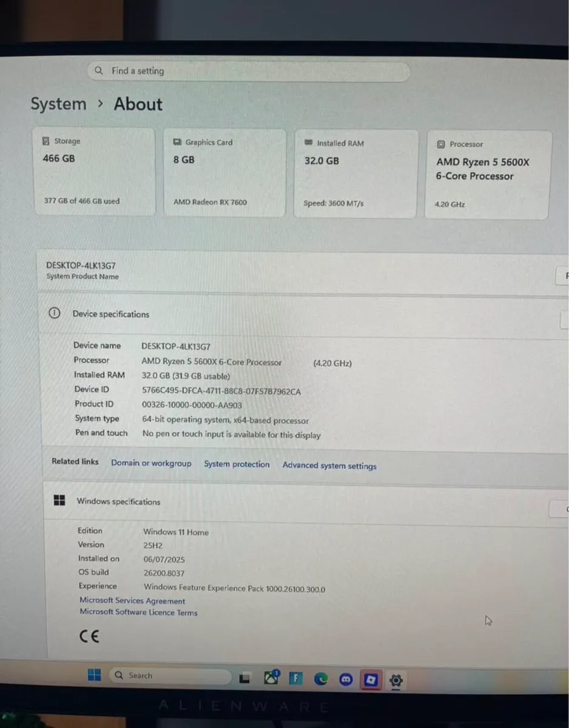Open the Installed RAM 32.0 GB card
This screenshot has width=569, height=728.
coord(356,174)
